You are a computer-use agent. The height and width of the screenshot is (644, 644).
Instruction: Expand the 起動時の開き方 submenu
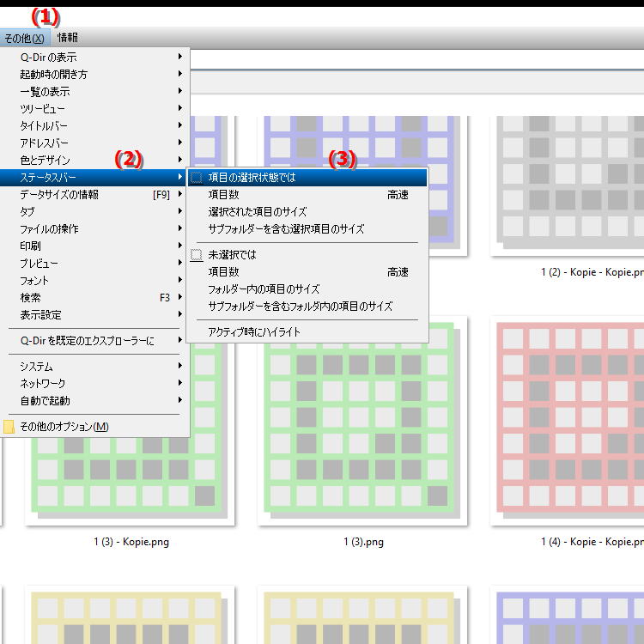pyautogui.click(x=94, y=74)
